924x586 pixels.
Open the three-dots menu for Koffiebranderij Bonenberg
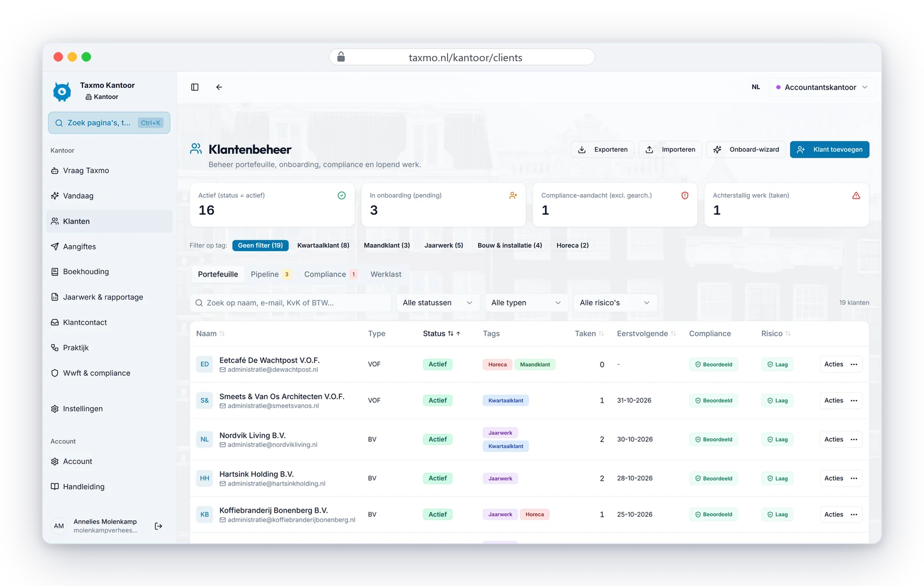854,514
